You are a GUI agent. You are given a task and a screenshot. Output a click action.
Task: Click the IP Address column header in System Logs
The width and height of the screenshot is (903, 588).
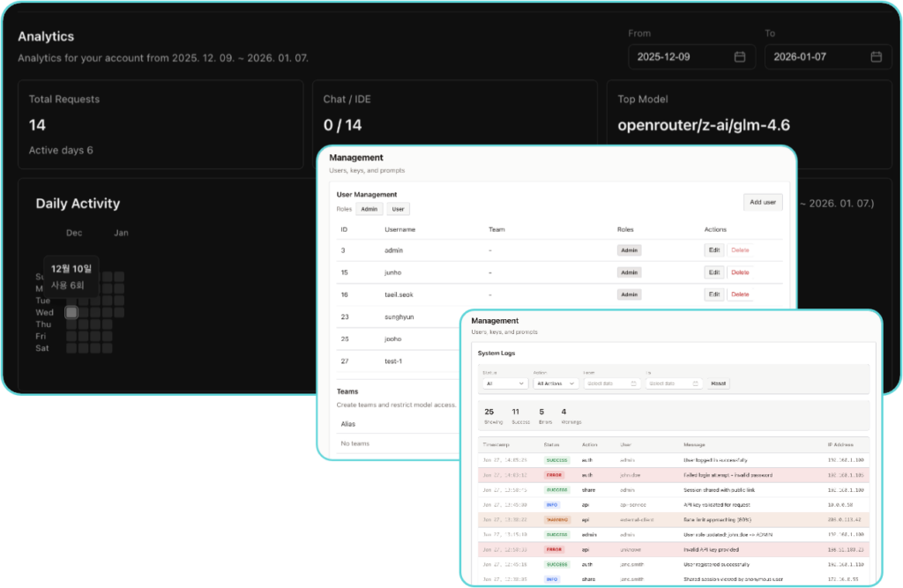[840, 444]
